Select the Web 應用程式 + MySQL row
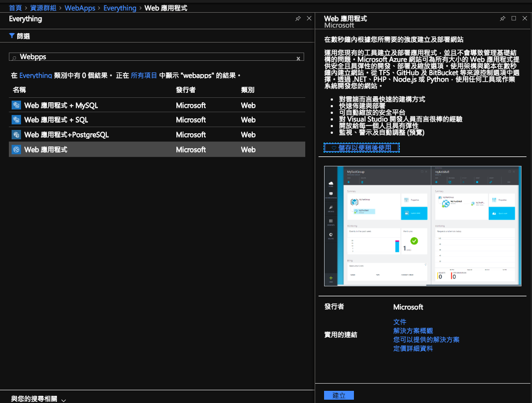Viewport: 532px width, 403px height. 157,105
